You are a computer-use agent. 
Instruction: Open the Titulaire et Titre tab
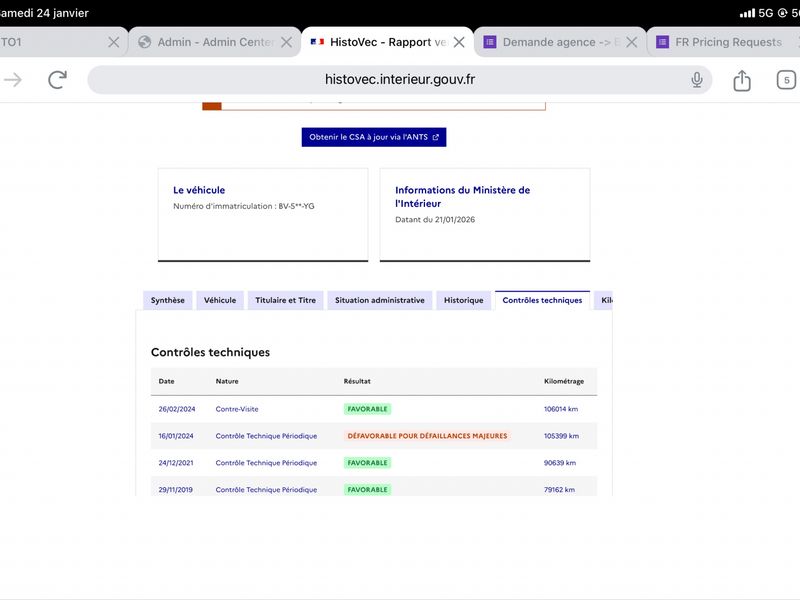[x=285, y=300]
